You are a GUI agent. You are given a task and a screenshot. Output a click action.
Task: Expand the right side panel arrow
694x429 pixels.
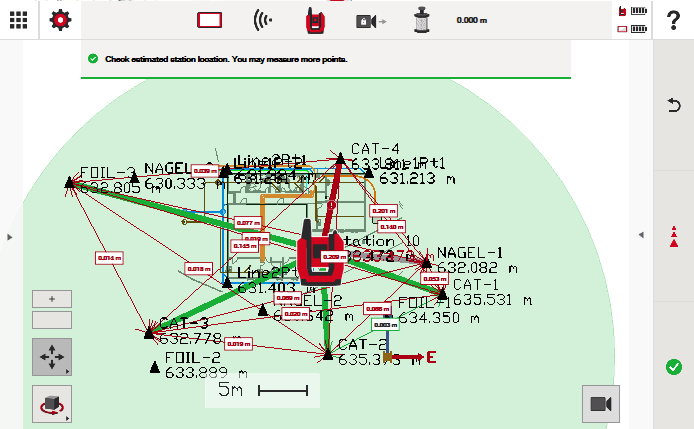pos(639,236)
